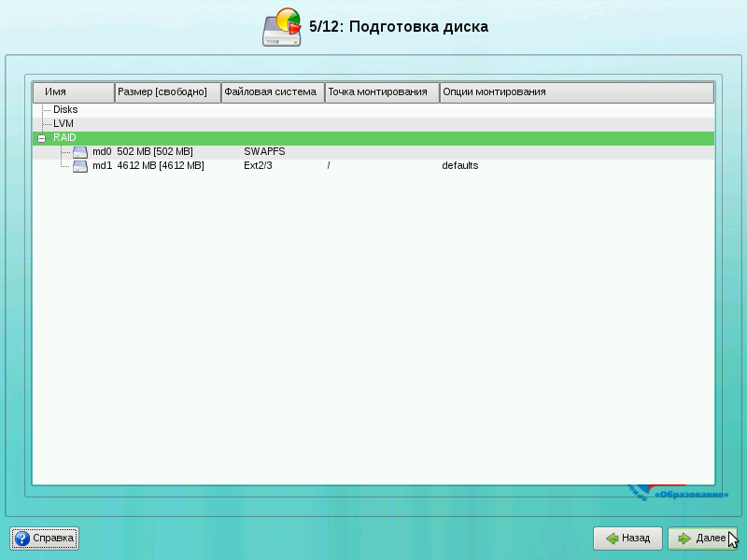Click the SWAPFS filesystem cell of md0
This screenshot has height=560, width=747.
pos(264,151)
